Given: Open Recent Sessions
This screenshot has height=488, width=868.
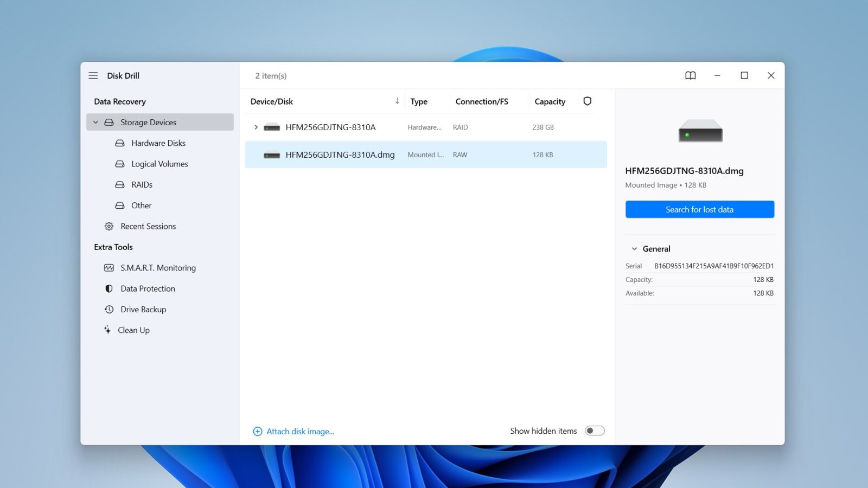Looking at the screenshot, I should 148,226.
